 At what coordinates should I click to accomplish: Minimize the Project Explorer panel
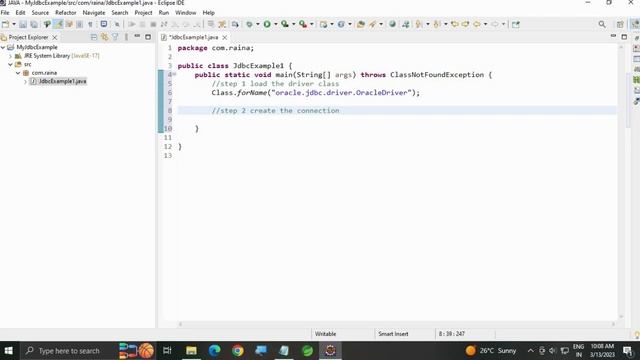pyautogui.click(x=137, y=37)
